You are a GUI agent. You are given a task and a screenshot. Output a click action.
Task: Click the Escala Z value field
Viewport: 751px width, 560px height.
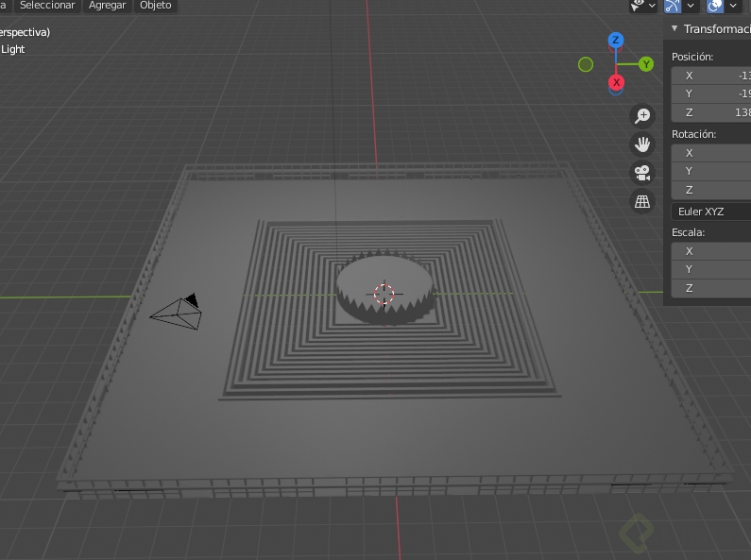[710, 288]
